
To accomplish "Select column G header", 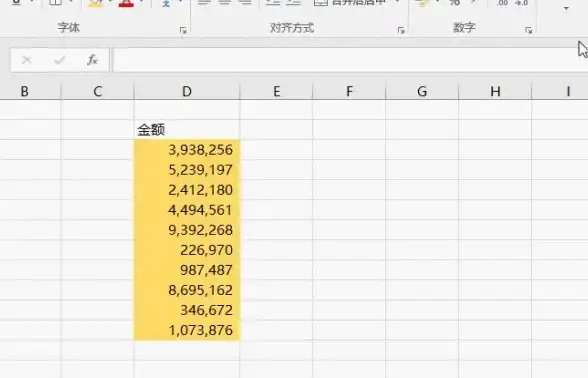I will point(422,91).
